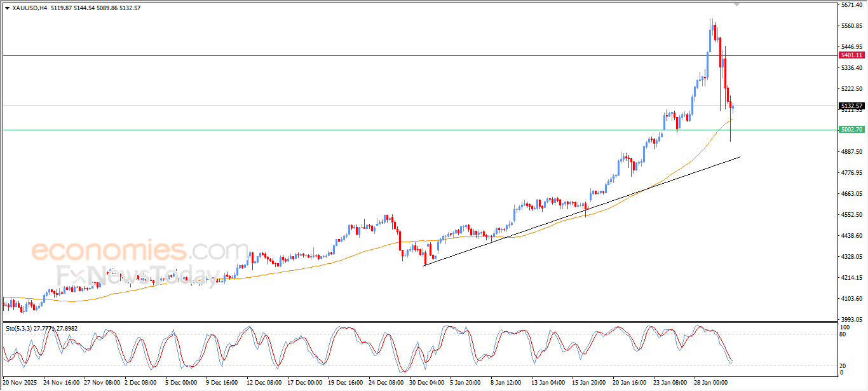This screenshot has width=868, height=391.
Task: Click the XAUUSD,H4 symbol title text
Action: (29, 8)
